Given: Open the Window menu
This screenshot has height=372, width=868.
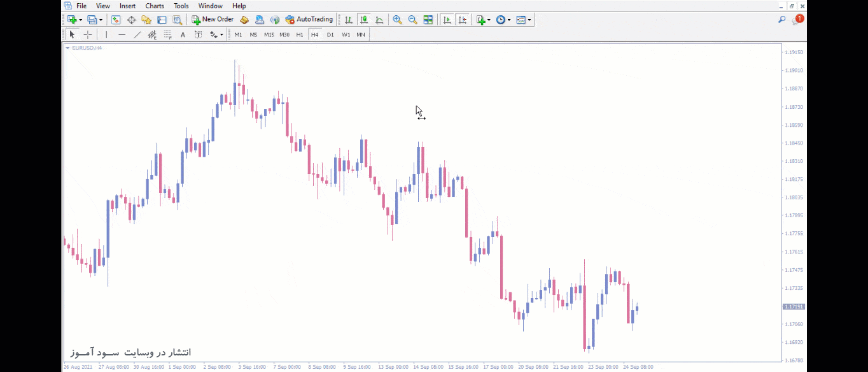Looking at the screenshot, I should coord(211,6).
